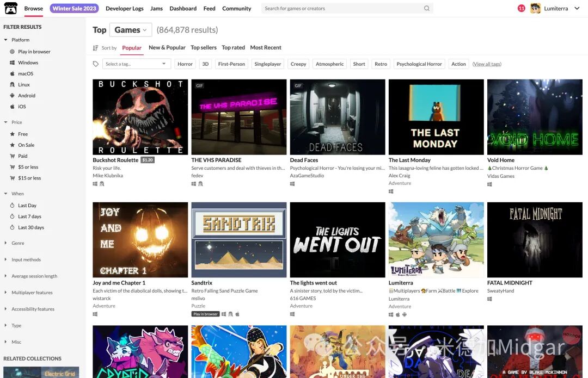The width and height of the screenshot is (588, 378).
Task: Click the Winter Sale 2023 button
Action: [x=74, y=8]
